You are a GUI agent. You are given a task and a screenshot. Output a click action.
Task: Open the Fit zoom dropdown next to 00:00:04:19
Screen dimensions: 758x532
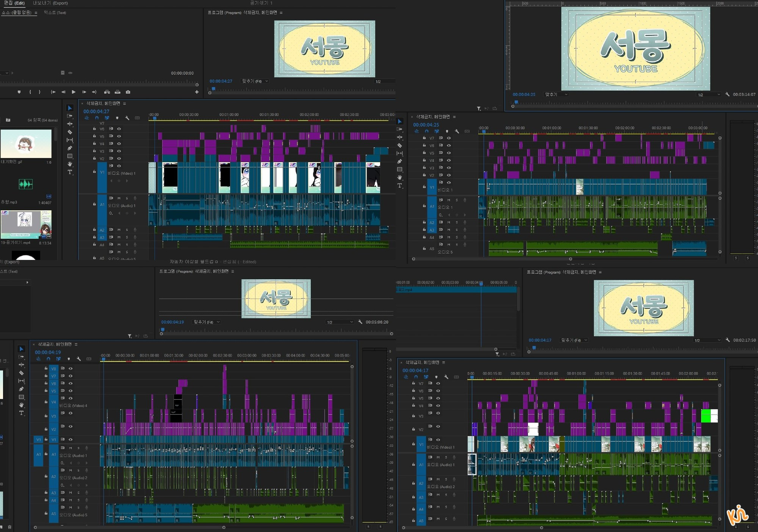[207, 322]
